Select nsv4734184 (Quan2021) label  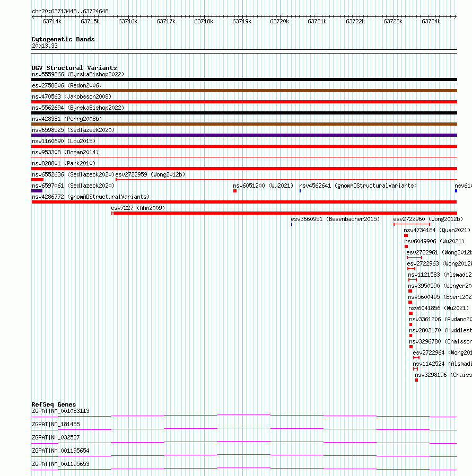(x=437, y=230)
